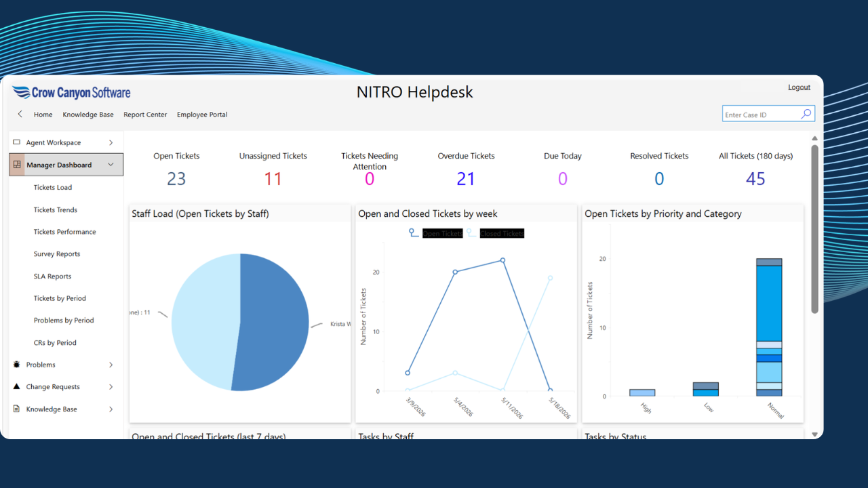The width and height of the screenshot is (868, 488).
Task: Open the Home menu item
Action: (x=43, y=115)
